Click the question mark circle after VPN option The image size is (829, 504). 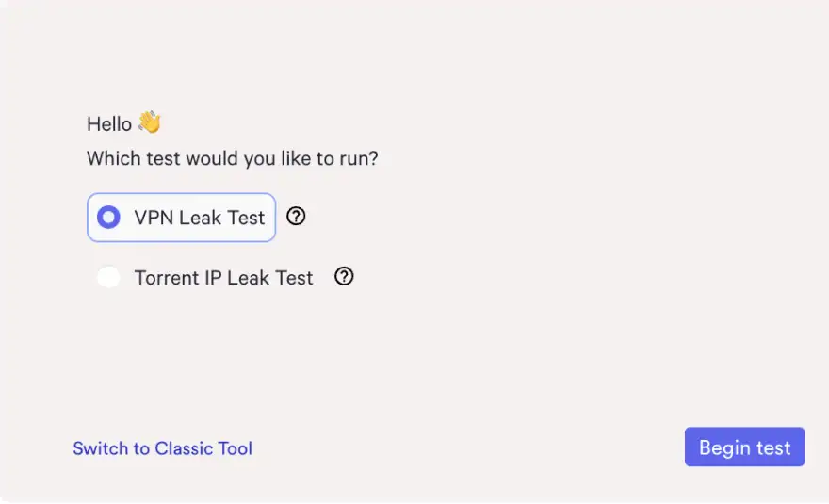(296, 217)
